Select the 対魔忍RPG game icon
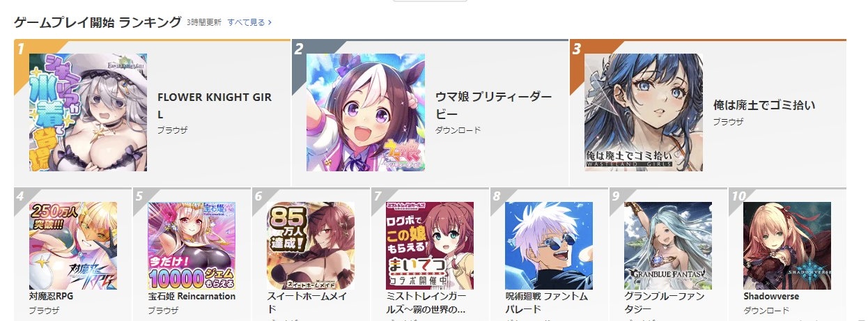Screen dimensions: 868x321 73,246
